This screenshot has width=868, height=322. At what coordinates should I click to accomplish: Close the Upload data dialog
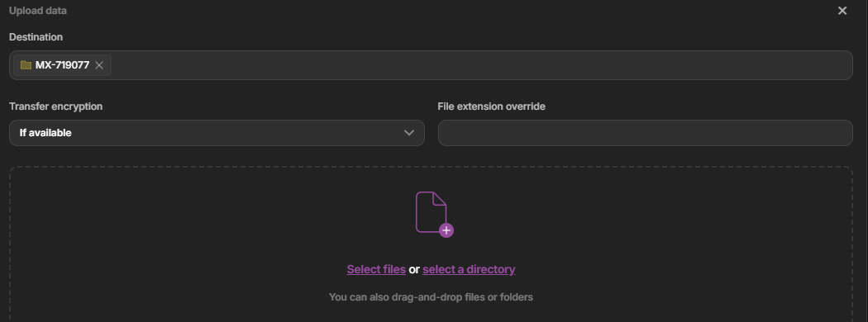(x=842, y=11)
